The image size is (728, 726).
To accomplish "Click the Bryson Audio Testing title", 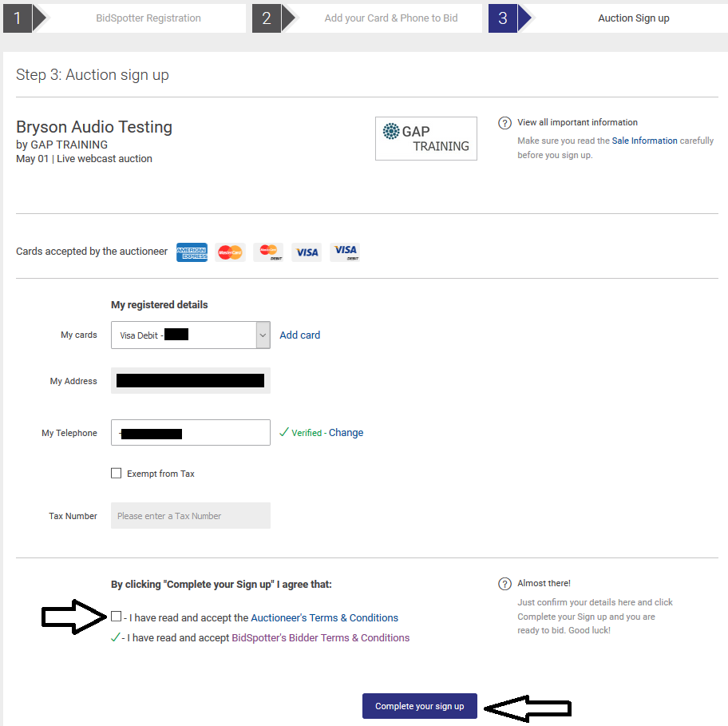I will pos(94,127).
